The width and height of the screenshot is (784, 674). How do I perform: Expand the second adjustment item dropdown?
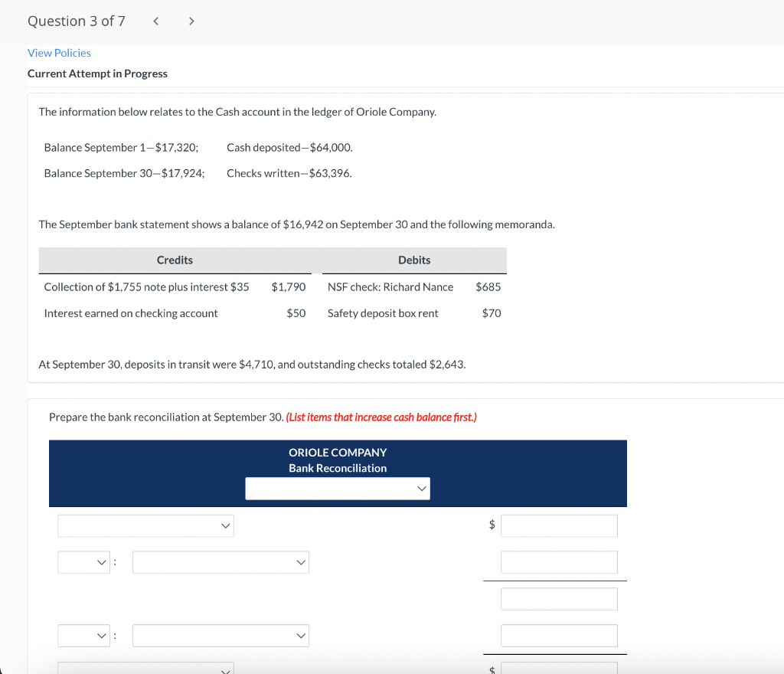pos(220,635)
